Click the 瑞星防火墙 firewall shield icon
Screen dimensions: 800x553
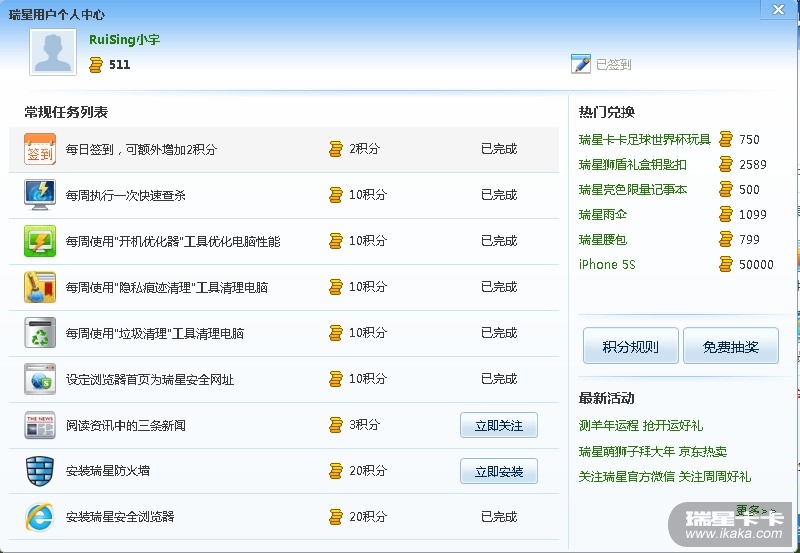point(40,471)
